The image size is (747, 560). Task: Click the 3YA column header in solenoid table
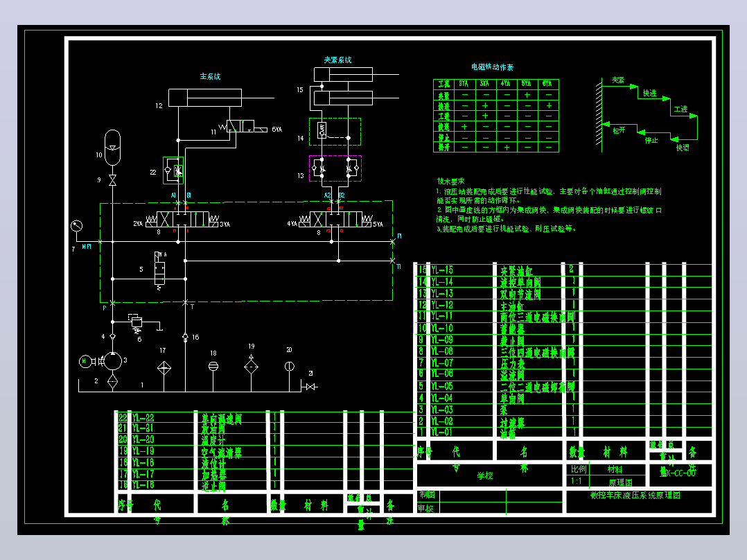click(x=484, y=84)
